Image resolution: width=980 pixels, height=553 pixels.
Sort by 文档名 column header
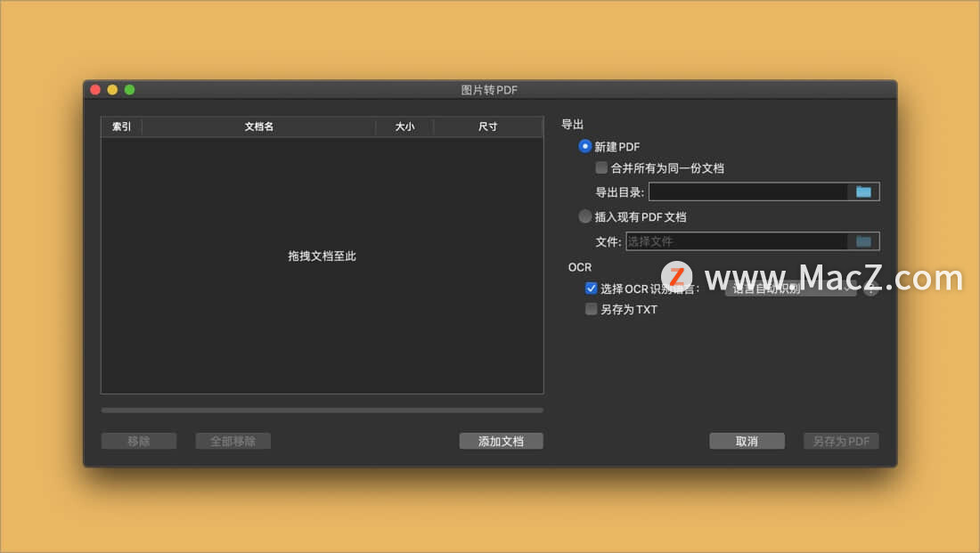pyautogui.click(x=258, y=126)
